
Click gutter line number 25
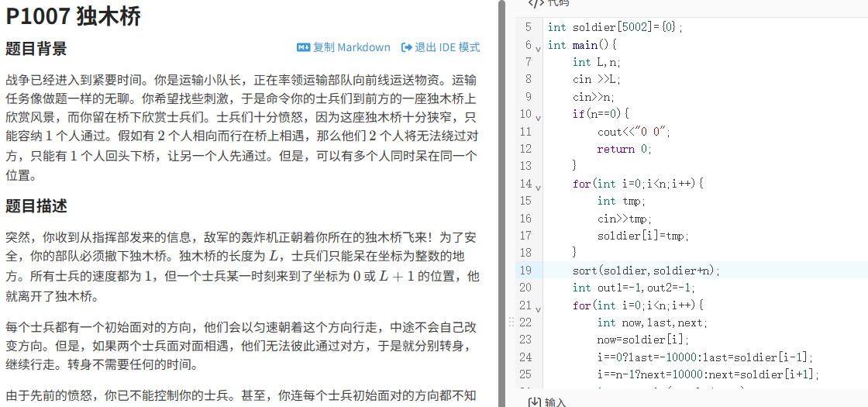(525, 375)
